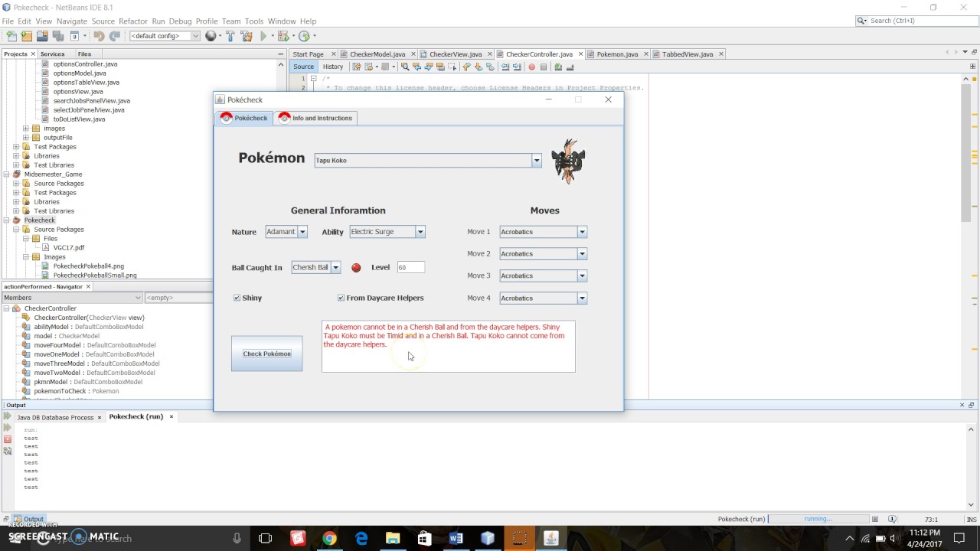Open the Move 3 dropdown
This screenshot has width=980, height=551.
coord(582,275)
